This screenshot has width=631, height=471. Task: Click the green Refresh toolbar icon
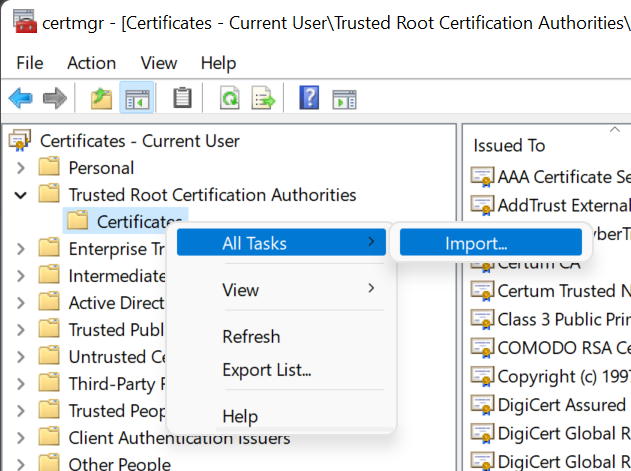[x=229, y=98]
